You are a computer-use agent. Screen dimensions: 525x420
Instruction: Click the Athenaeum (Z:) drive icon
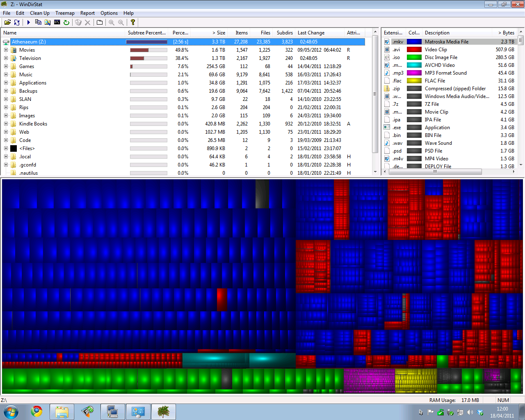tap(6, 42)
